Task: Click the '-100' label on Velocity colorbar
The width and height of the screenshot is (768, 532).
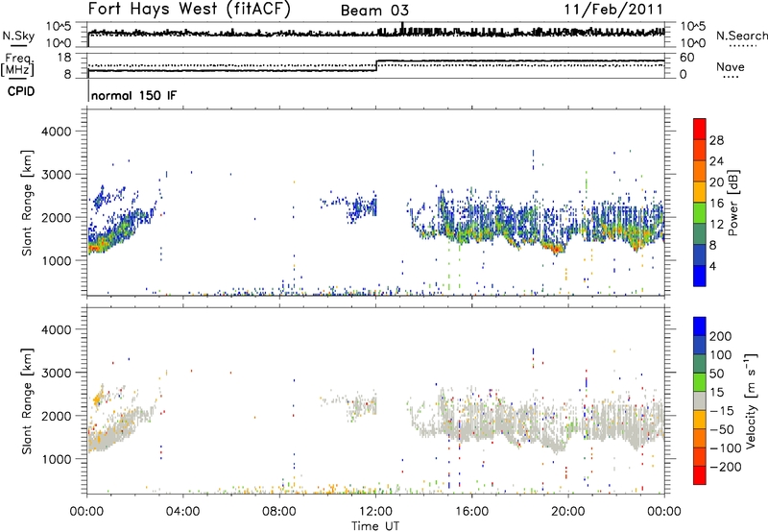Action: pyautogui.click(x=726, y=448)
